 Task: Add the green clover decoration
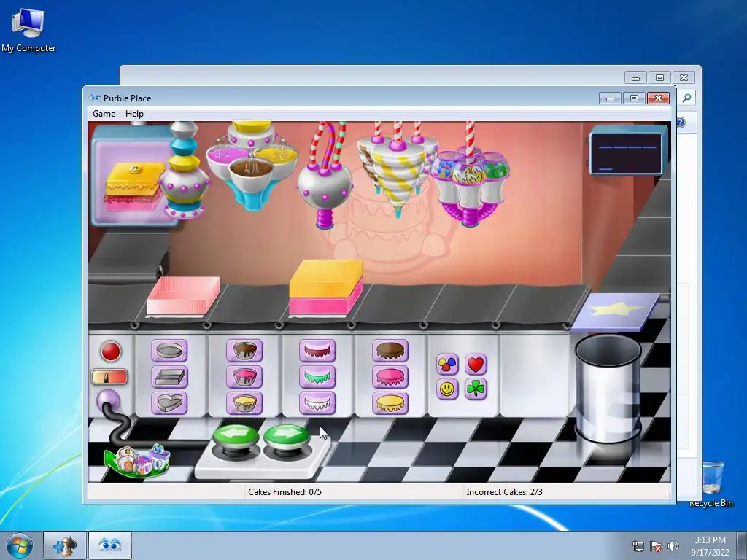(x=476, y=389)
